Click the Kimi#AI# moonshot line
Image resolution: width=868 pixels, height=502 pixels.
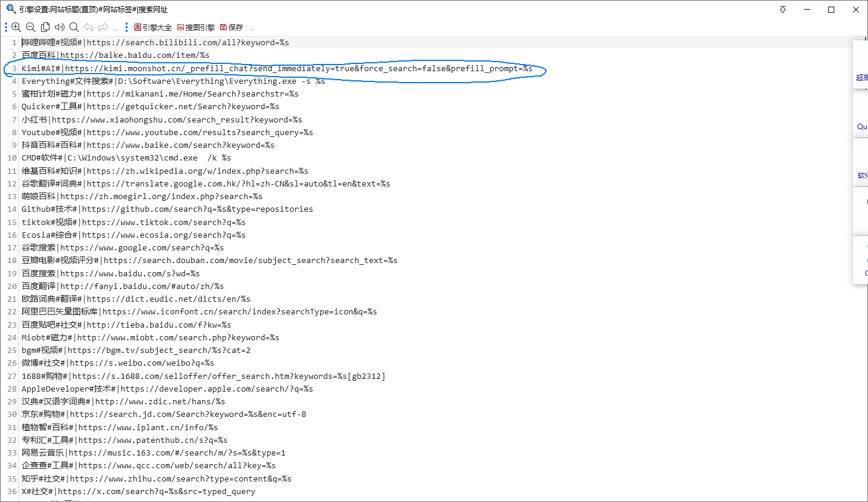[277, 68]
